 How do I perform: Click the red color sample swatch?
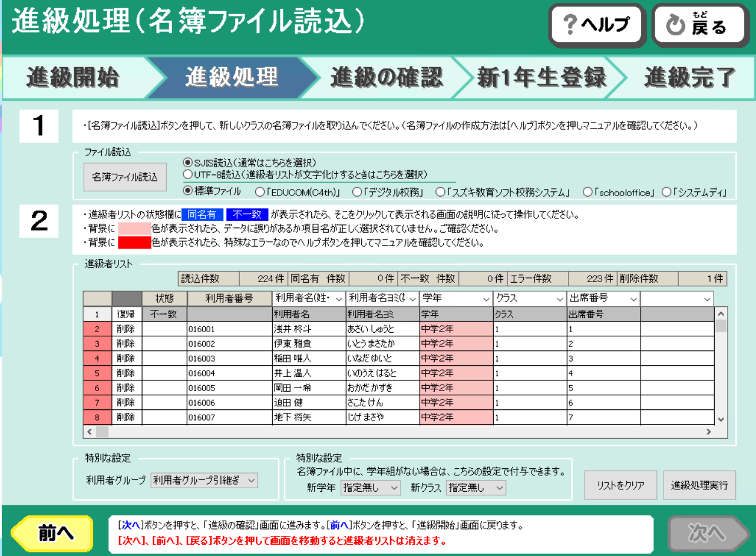tap(134, 242)
